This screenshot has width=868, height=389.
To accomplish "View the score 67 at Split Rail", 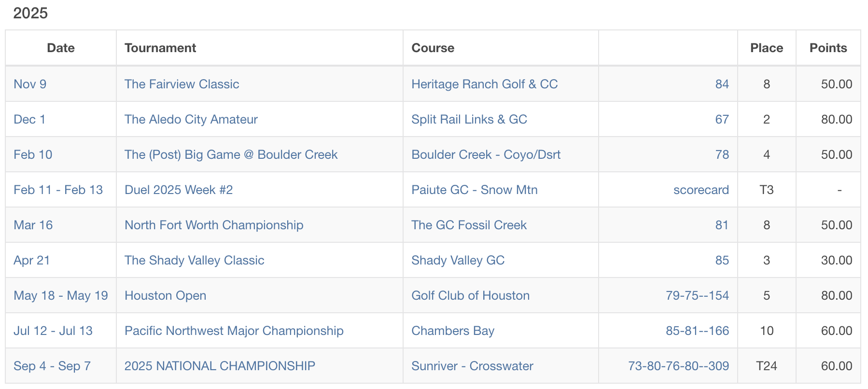I will (722, 119).
